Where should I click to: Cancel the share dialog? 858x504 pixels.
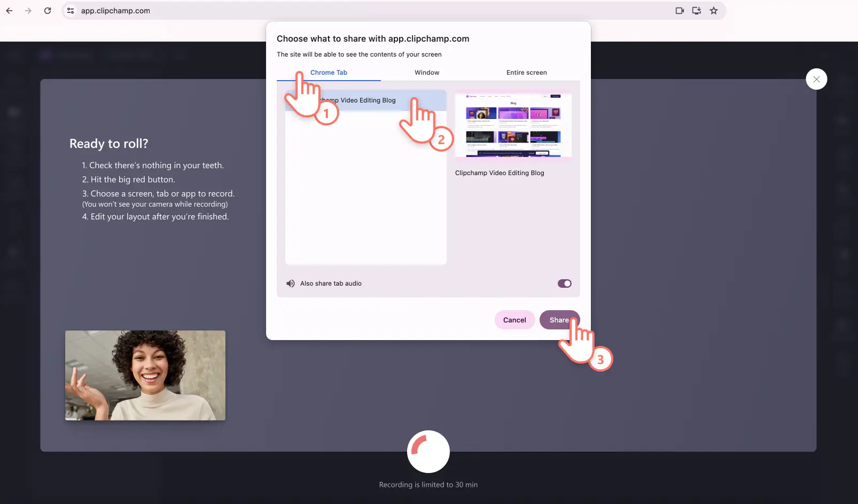coord(514,320)
